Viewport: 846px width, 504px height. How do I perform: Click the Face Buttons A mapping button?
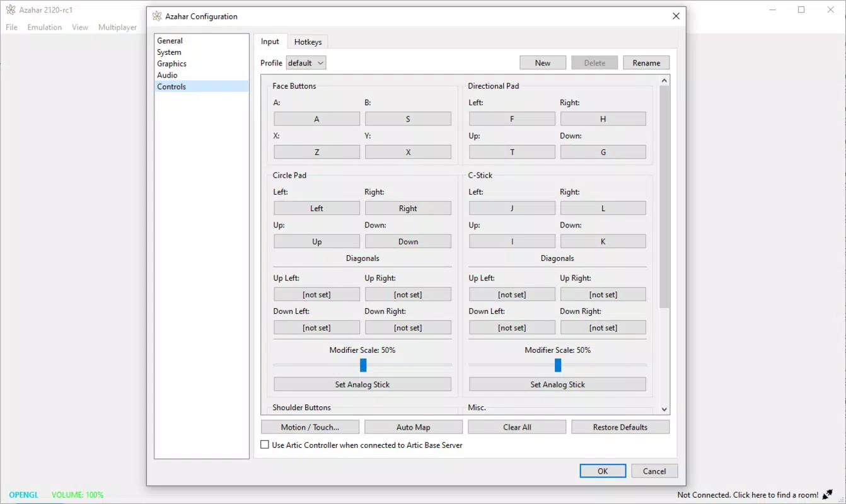(x=316, y=119)
